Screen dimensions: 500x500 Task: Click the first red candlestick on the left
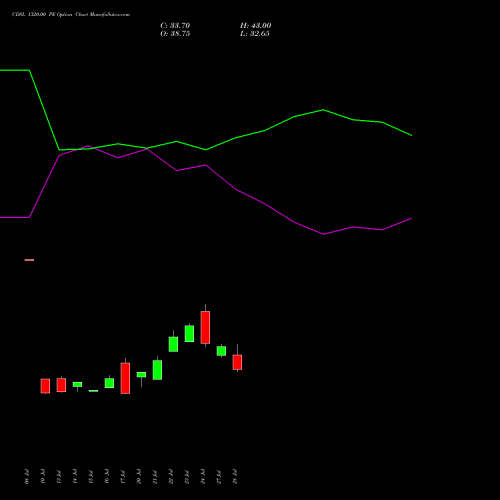pos(45,386)
